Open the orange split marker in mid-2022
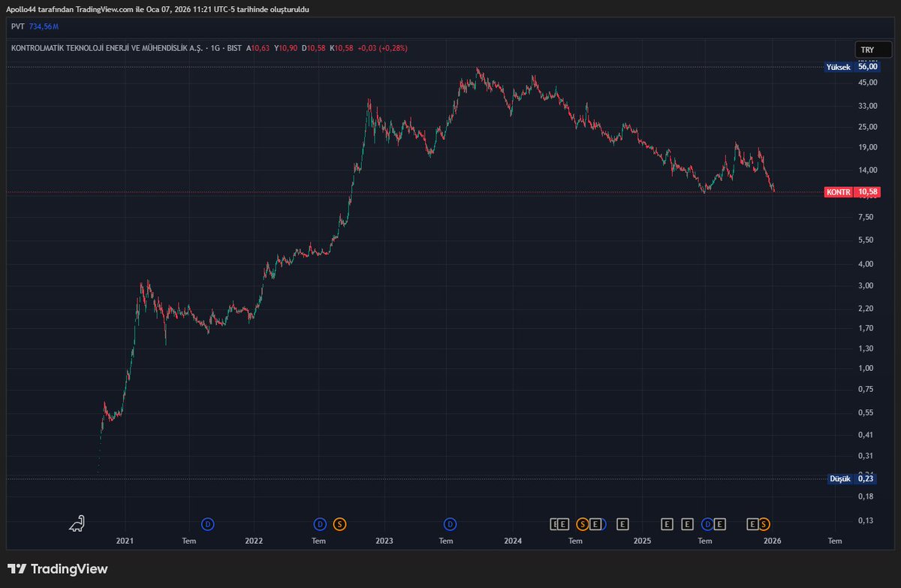 339,523
